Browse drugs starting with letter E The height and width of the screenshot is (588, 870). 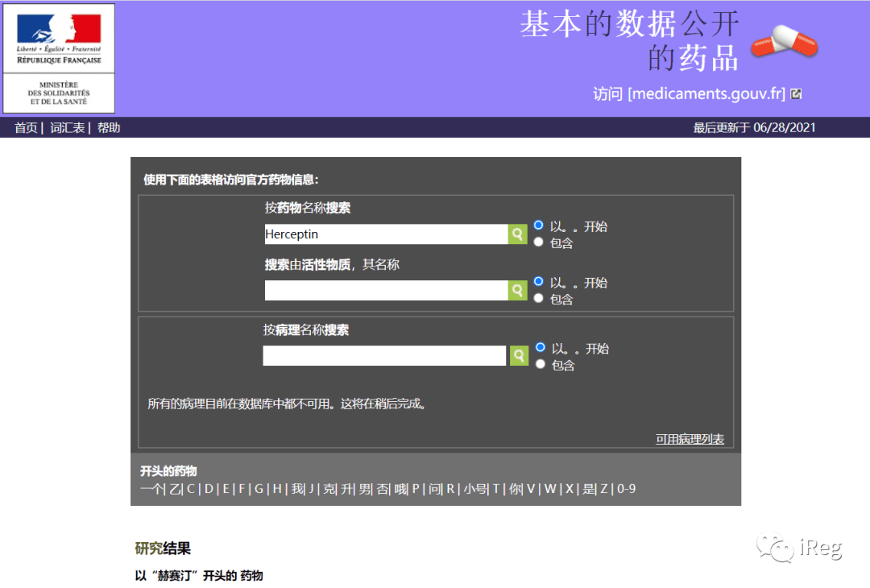pyautogui.click(x=226, y=489)
